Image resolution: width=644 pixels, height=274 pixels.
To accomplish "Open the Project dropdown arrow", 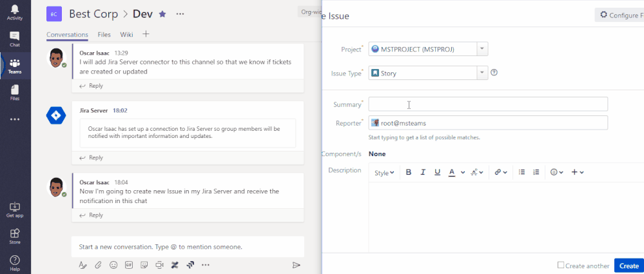I will click(x=482, y=49).
